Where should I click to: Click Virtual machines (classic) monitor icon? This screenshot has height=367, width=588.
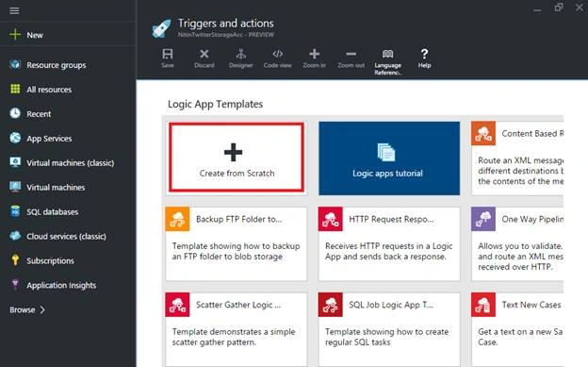coord(15,162)
